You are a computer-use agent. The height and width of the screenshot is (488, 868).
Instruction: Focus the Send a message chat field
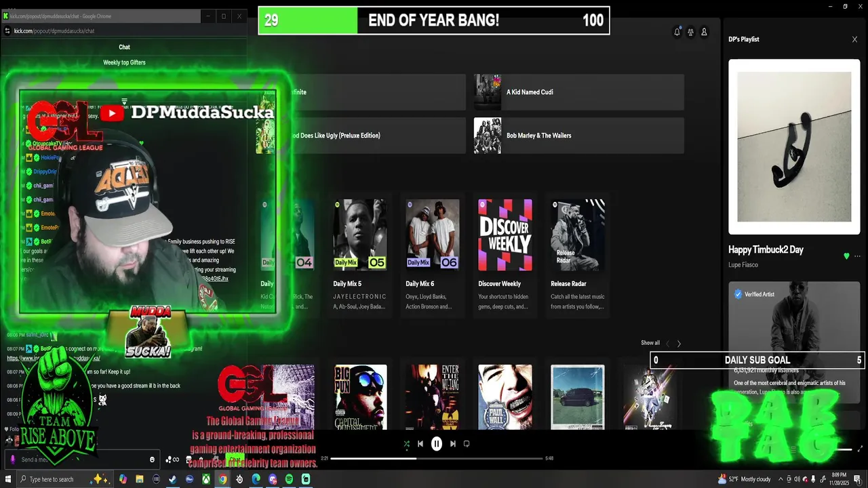81,460
